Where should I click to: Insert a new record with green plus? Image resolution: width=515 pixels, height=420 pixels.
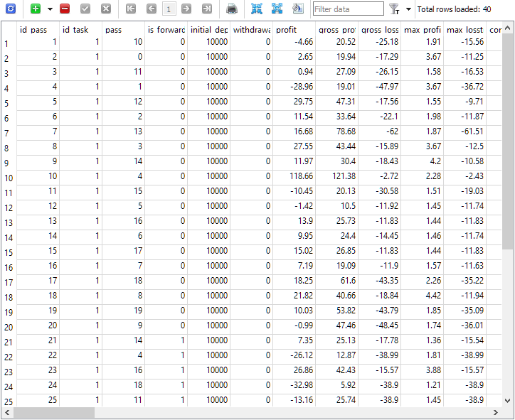36,9
